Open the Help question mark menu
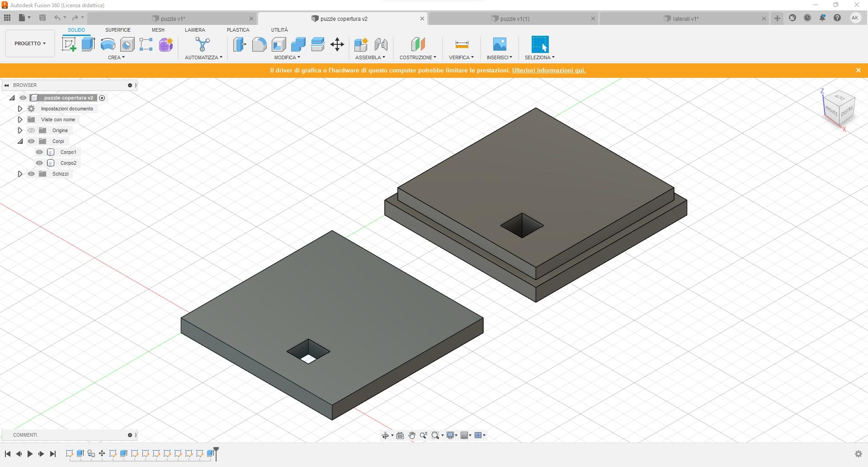 point(837,18)
